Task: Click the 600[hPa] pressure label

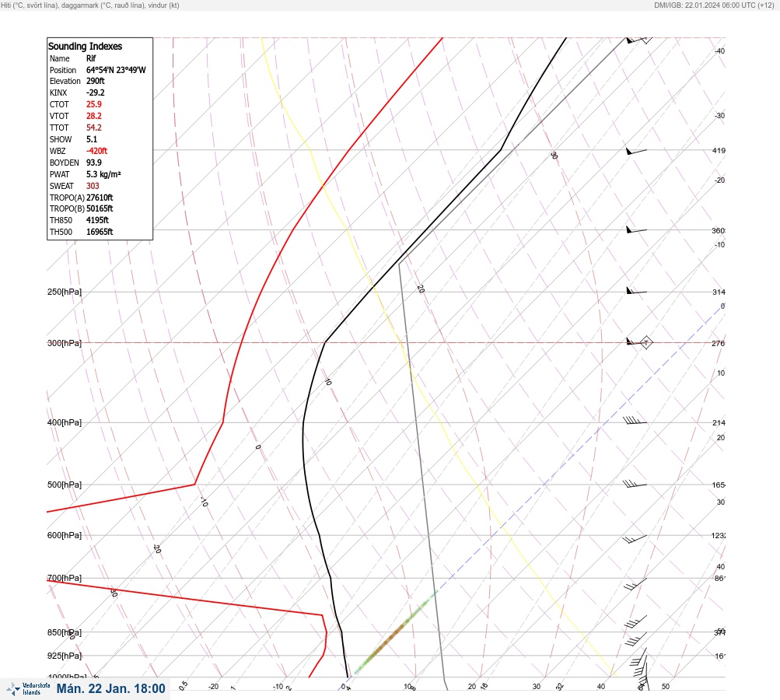Action: point(65,535)
